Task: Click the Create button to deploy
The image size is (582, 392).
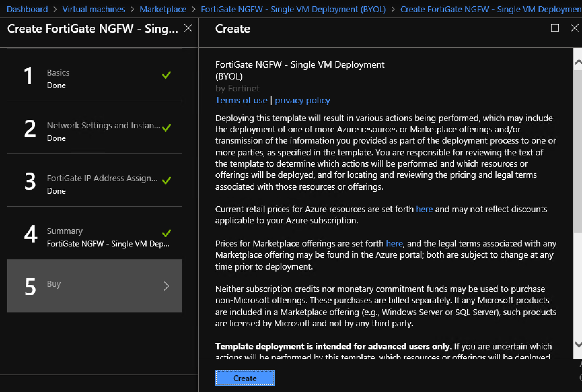Action: click(x=245, y=378)
